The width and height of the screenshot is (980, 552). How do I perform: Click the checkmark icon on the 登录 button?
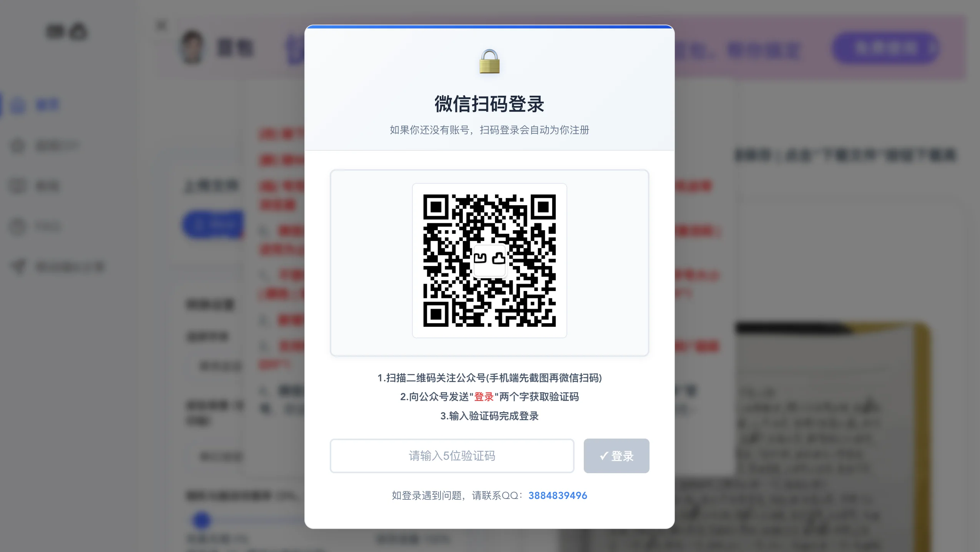tap(604, 456)
